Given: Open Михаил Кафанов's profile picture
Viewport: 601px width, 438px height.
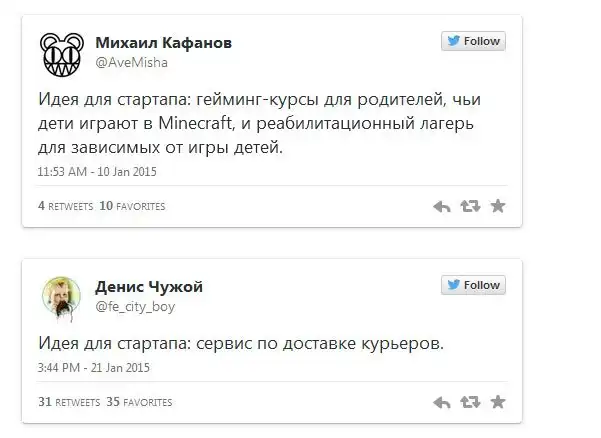Looking at the screenshot, I should pos(60,54).
